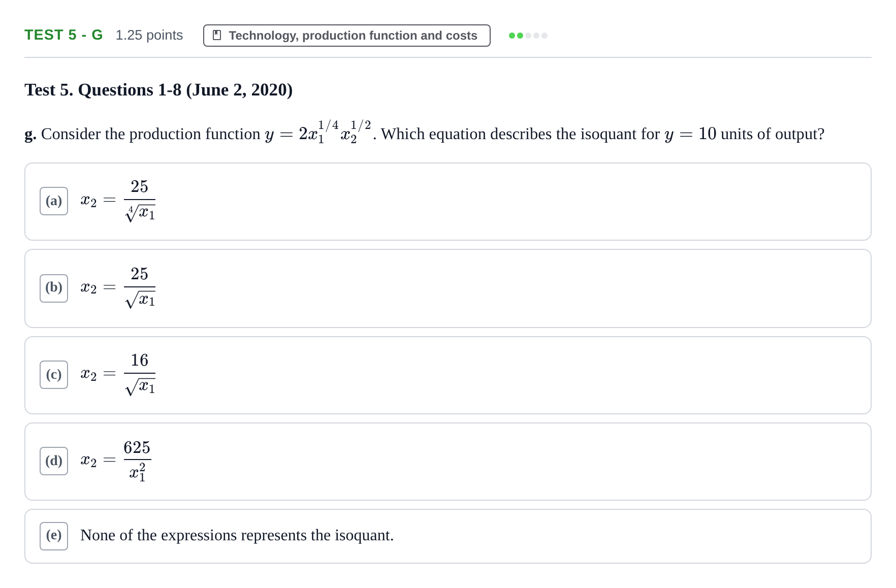
Task: Select option (e) None of the expressions
Action: (x=447, y=536)
